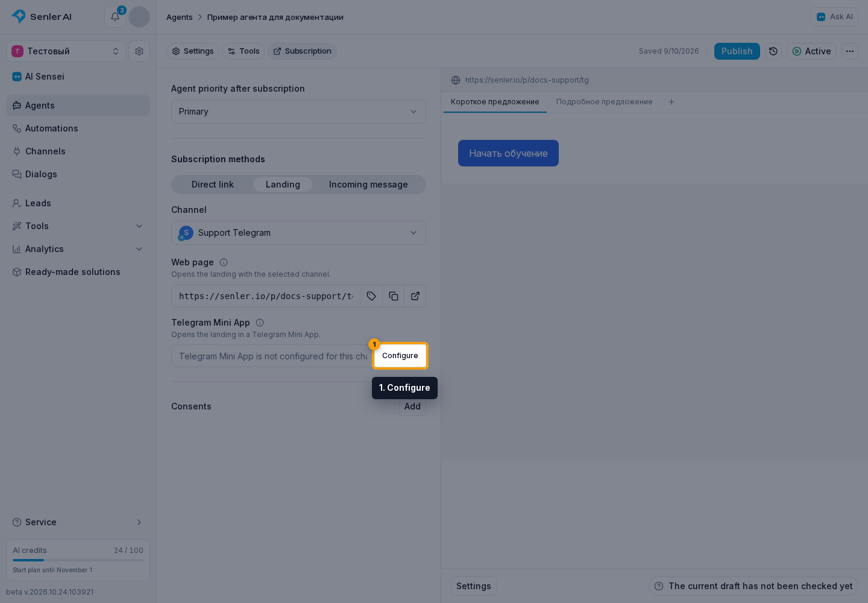Select Landing subscription method

coord(283,185)
